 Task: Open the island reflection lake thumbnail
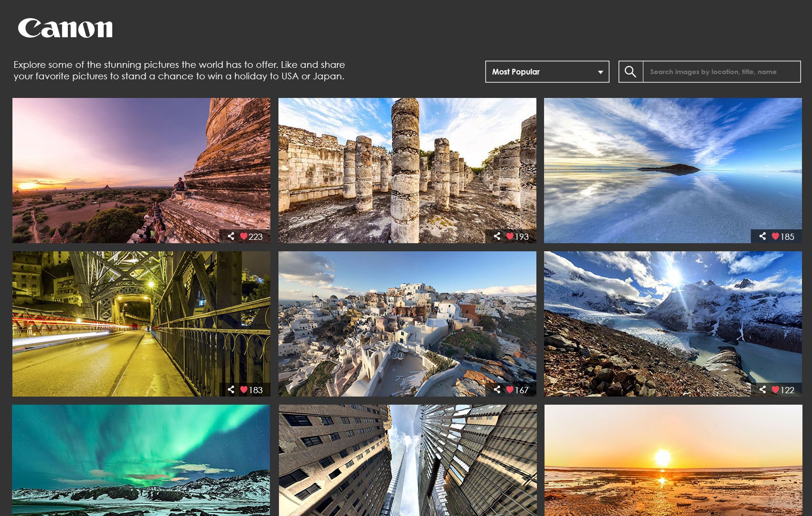click(x=673, y=171)
